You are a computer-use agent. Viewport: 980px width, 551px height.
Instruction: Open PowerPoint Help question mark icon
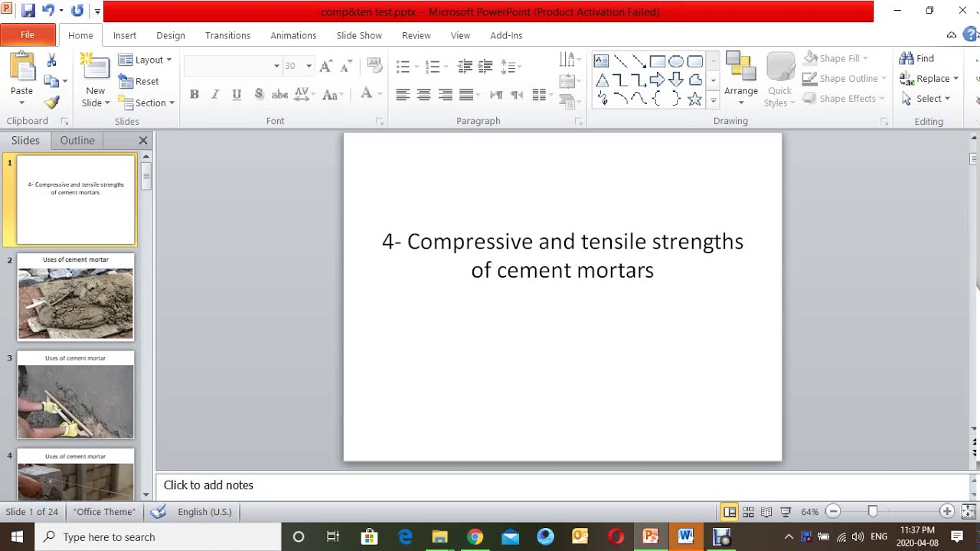click(971, 34)
